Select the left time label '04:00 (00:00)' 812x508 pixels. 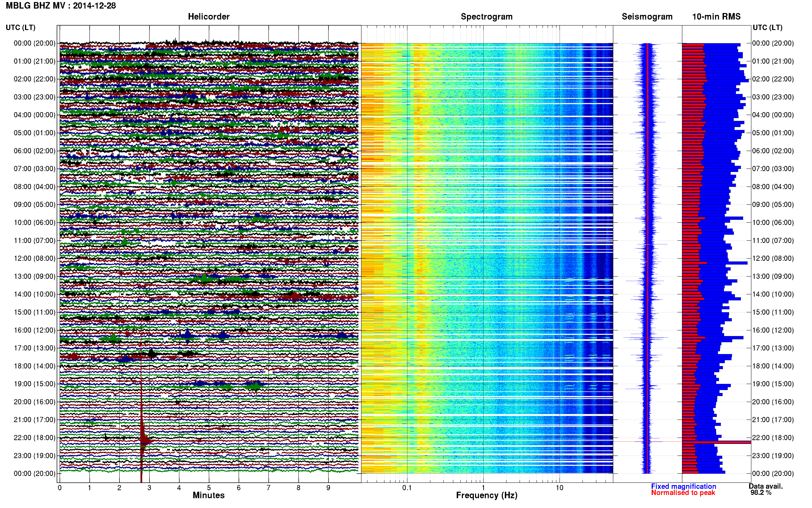tap(35, 115)
